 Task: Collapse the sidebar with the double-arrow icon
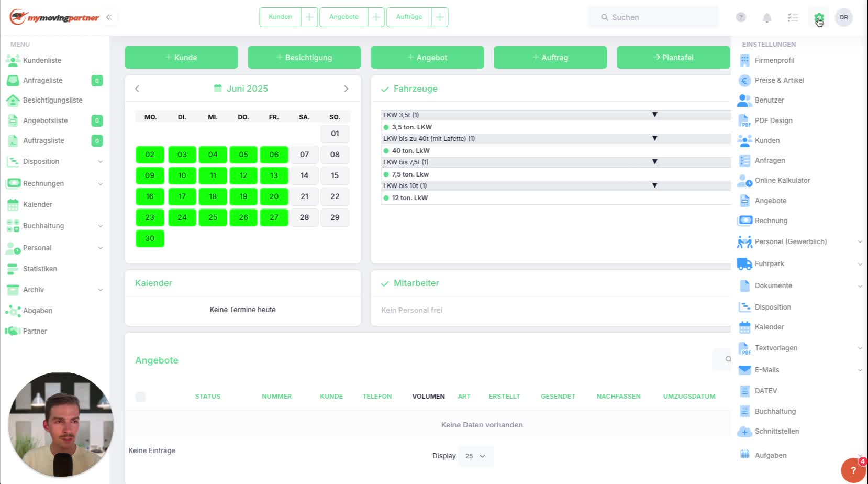tap(109, 17)
